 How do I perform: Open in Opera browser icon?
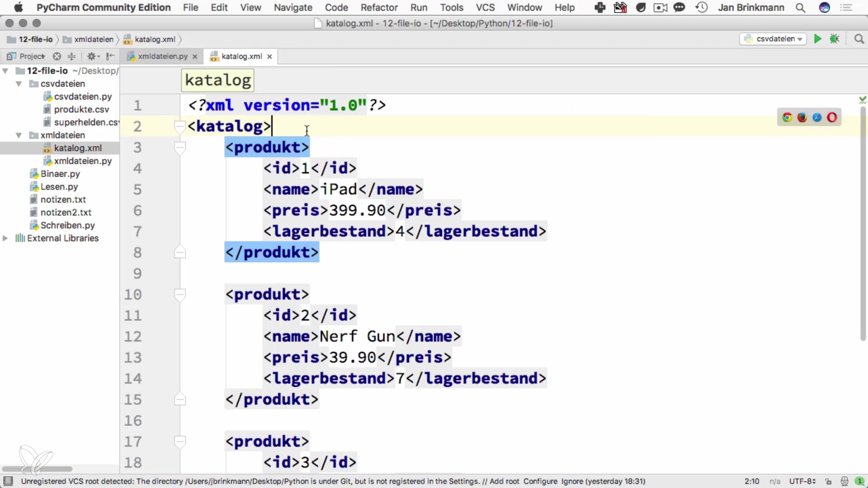(x=832, y=117)
